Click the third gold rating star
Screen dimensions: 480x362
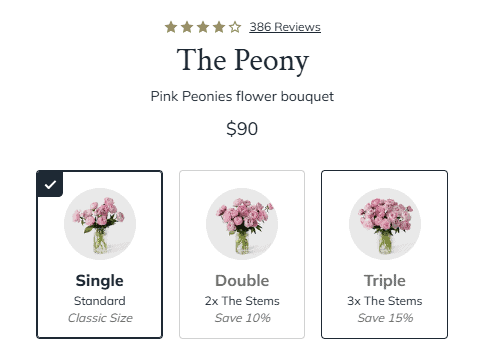tap(203, 27)
